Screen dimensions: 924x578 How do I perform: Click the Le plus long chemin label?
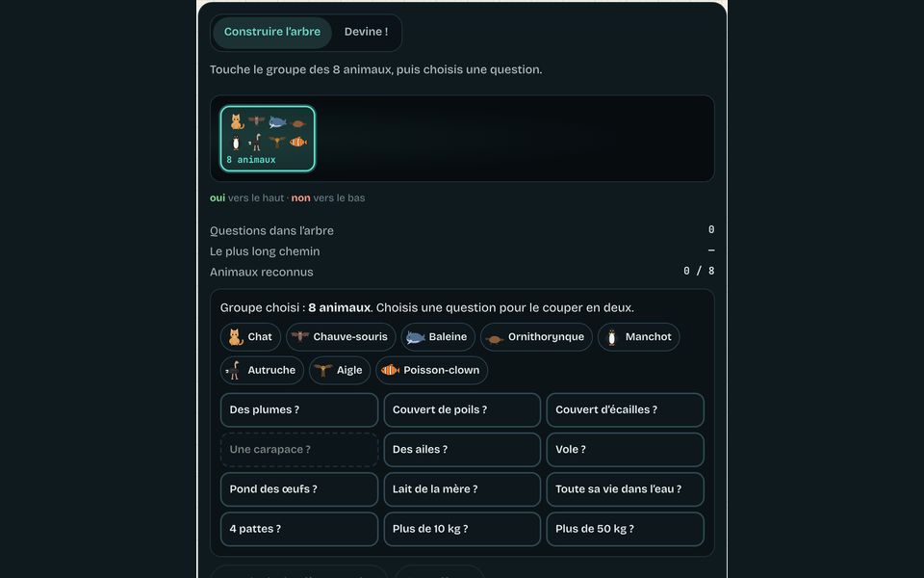265,251
